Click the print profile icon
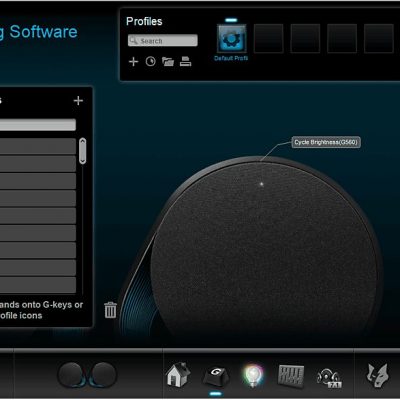Viewport: 400px width, 400px height. [x=185, y=61]
